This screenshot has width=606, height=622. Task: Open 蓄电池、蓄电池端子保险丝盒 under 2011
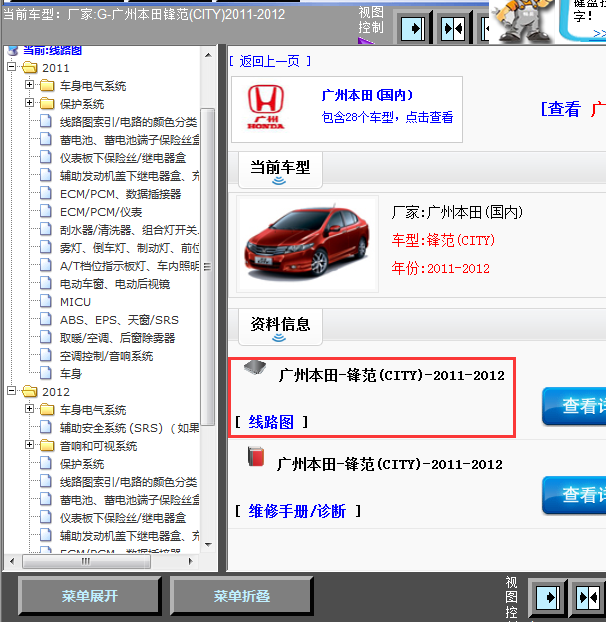[130, 140]
